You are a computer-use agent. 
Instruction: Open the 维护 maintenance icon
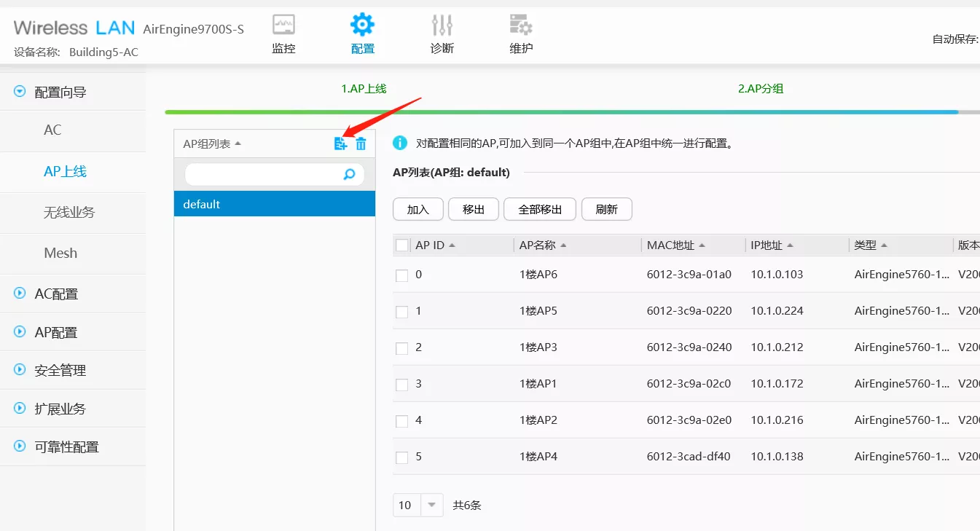[521, 26]
